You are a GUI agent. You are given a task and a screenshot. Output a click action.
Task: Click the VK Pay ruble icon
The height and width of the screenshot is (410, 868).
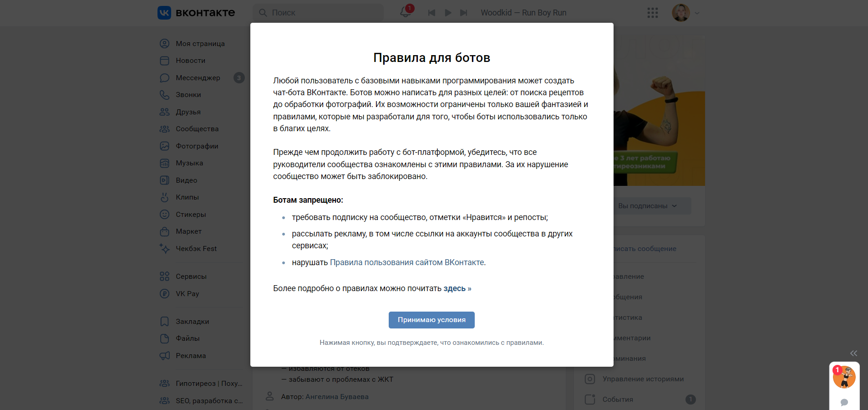tap(164, 294)
